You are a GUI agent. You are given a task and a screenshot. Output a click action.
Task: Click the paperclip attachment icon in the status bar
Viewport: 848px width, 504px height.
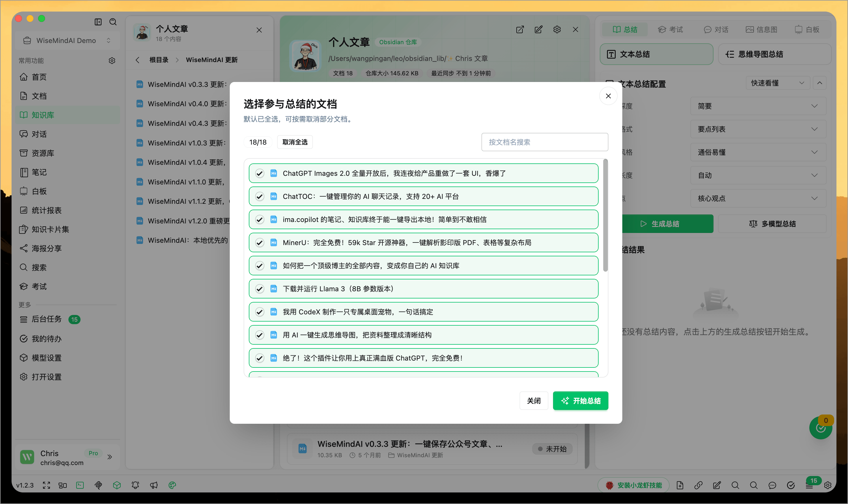(x=98, y=485)
